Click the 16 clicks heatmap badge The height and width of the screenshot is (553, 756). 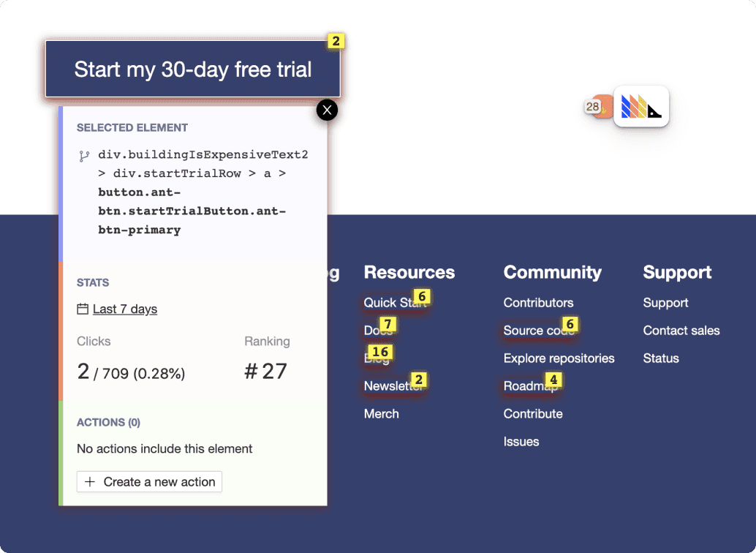(379, 352)
